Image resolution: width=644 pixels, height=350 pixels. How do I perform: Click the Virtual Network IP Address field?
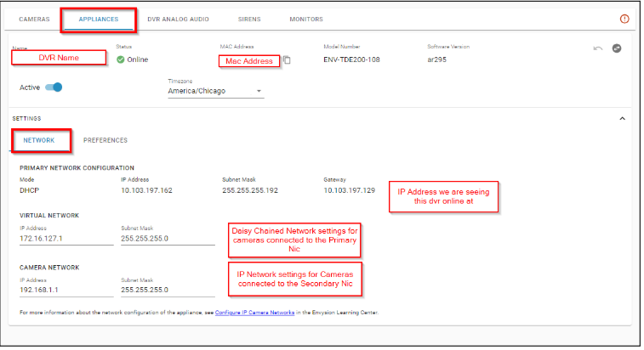[x=66, y=238]
